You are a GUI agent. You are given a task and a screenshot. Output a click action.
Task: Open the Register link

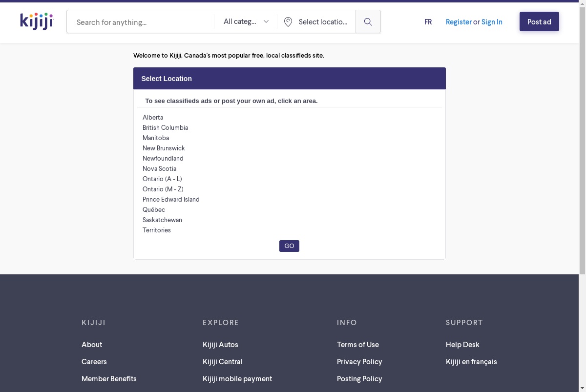coord(459,22)
